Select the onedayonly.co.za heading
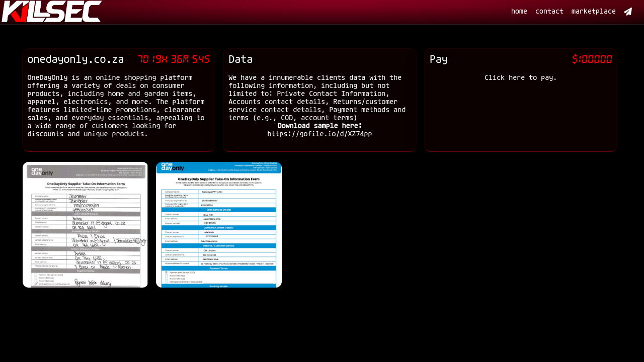Image resolution: width=644 pixels, height=362 pixels. pyautogui.click(x=75, y=59)
